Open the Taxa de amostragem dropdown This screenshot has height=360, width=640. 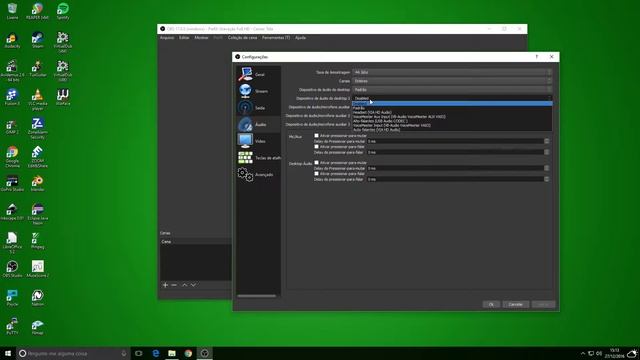click(452, 72)
